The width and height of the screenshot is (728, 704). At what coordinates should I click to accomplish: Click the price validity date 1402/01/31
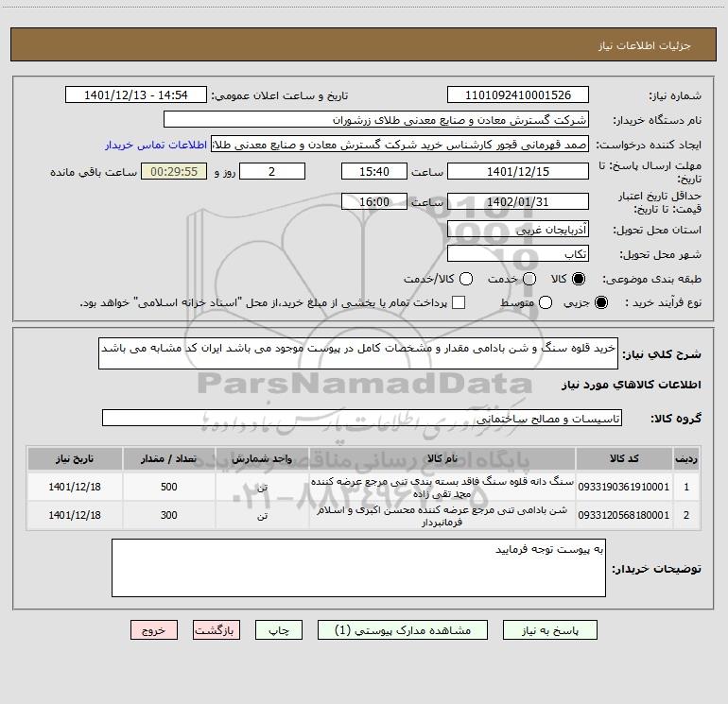518,202
